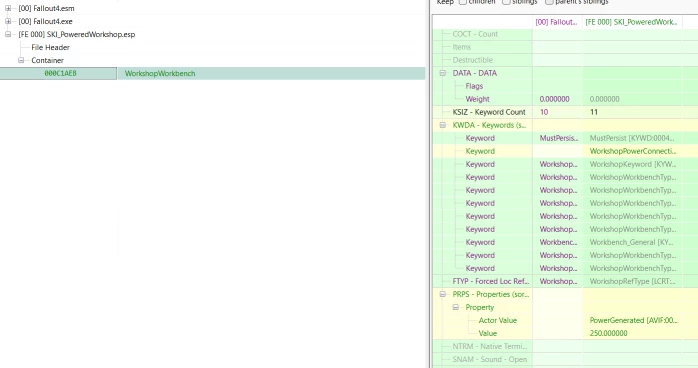698x368 pixels.
Task: Click the Workbenc.. value in Fallout column
Action: click(x=558, y=242)
